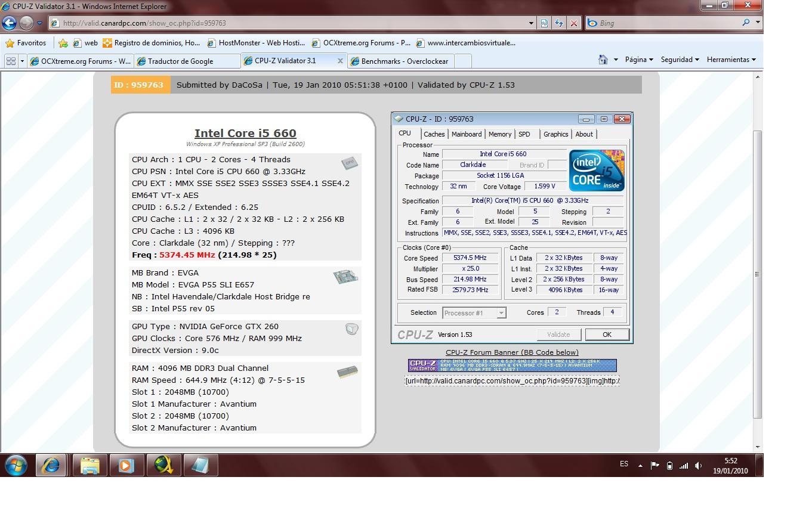The height and width of the screenshot is (511, 812).
Task: Show hidden tray icons arrow
Action: [x=640, y=466]
